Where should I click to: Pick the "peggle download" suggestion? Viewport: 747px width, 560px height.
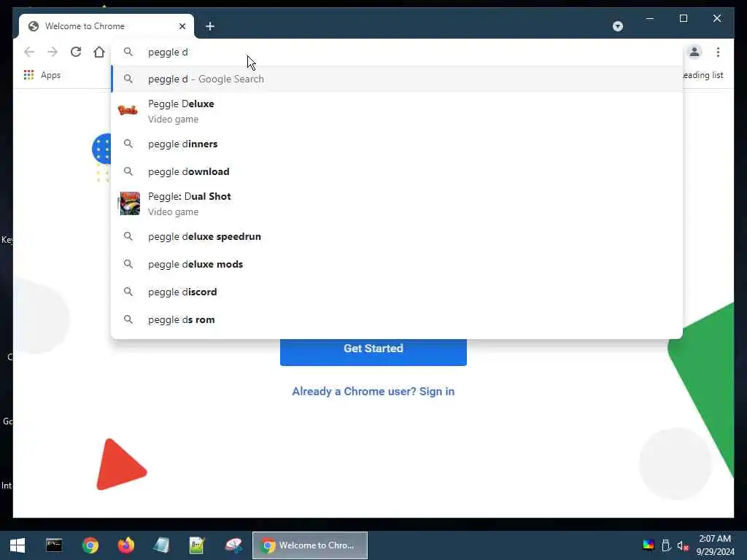tap(397, 171)
